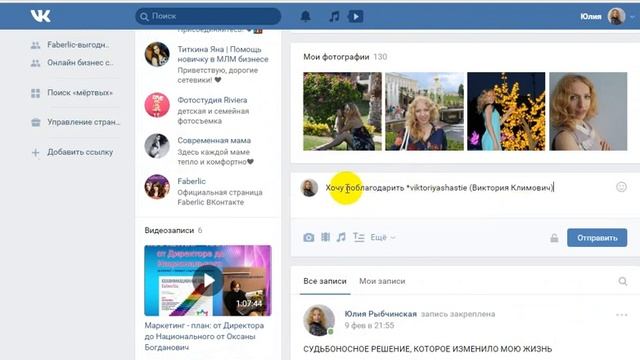Screen dimensions: 640x360
Task: Click the Видеозаписи count 6
Action: [x=200, y=231]
